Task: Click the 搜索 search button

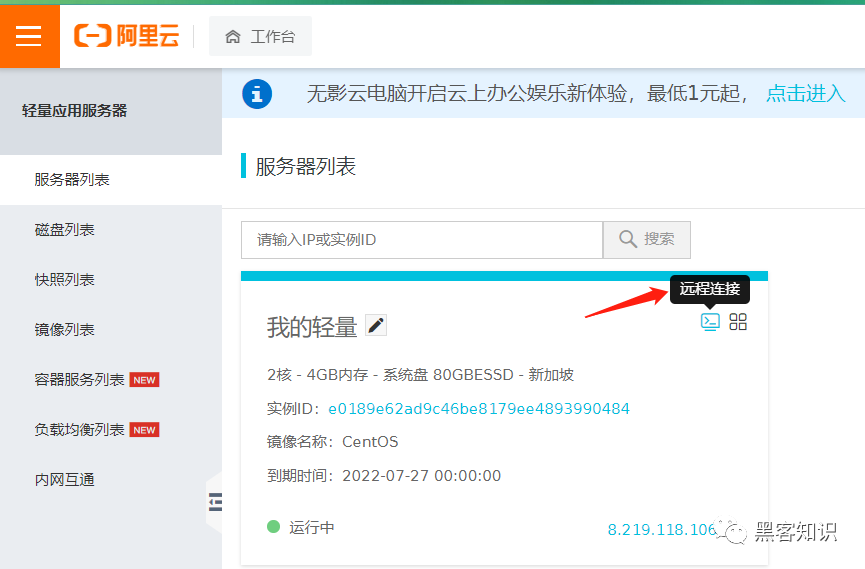Action: click(647, 240)
